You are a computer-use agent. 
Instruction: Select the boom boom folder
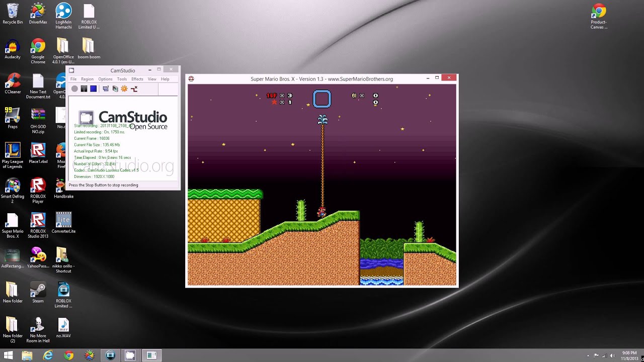[x=89, y=49]
